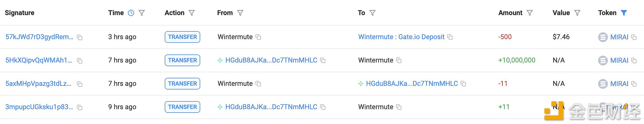
Task: Open transaction 5axMHpVpazg3tdLz signature link
Action: (39, 84)
